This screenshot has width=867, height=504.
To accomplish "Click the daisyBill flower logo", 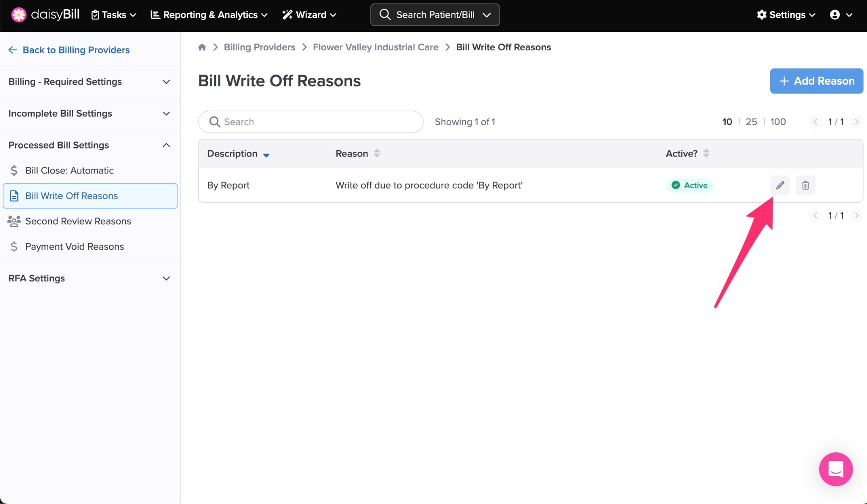I will click(19, 15).
